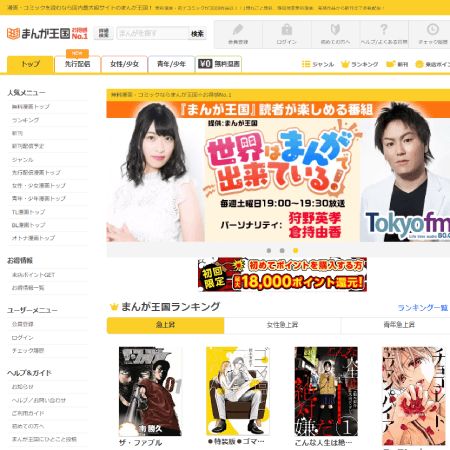Open the 無料漫画 ¥0 tab
The height and width of the screenshot is (450, 450).
[x=219, y=64]
